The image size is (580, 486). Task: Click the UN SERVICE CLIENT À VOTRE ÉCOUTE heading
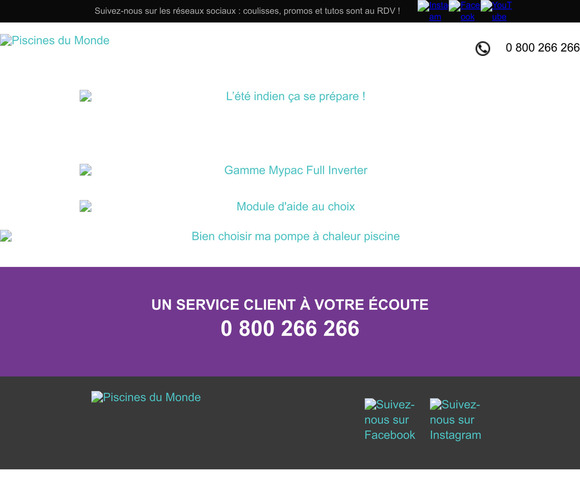290,305
